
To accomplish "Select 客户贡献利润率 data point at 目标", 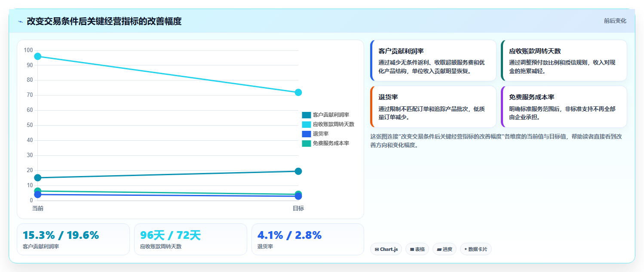I will tap(298, 171).
